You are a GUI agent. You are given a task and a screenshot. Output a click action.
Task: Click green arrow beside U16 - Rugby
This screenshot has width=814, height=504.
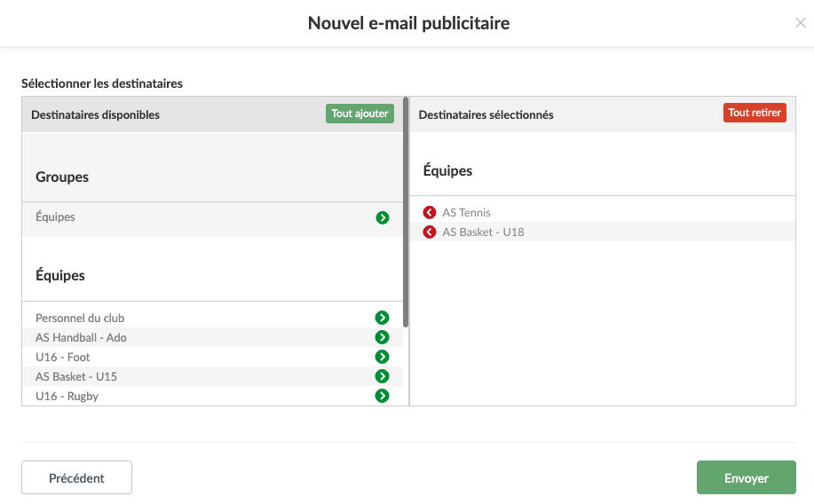click(383, 396)
